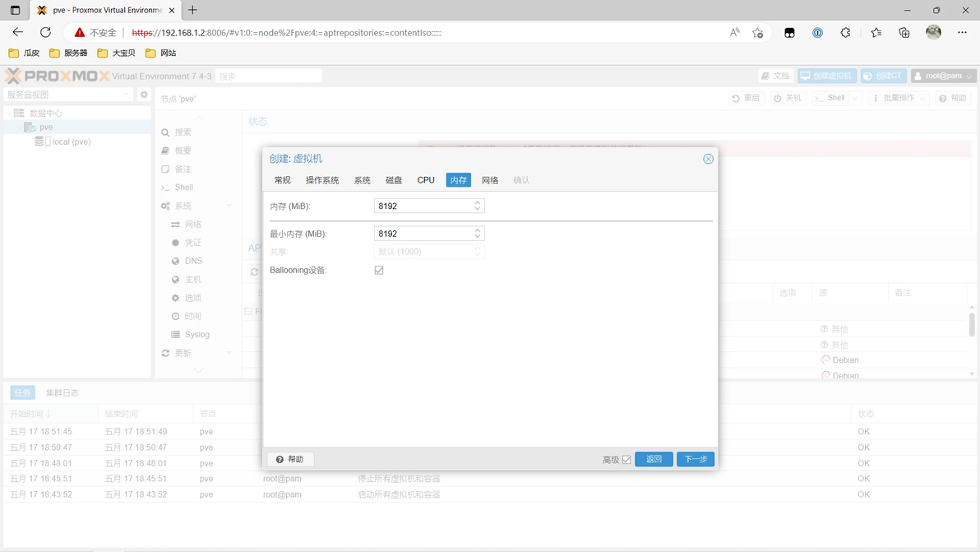Switch to the 系统 tab

(x=363, y=180)
